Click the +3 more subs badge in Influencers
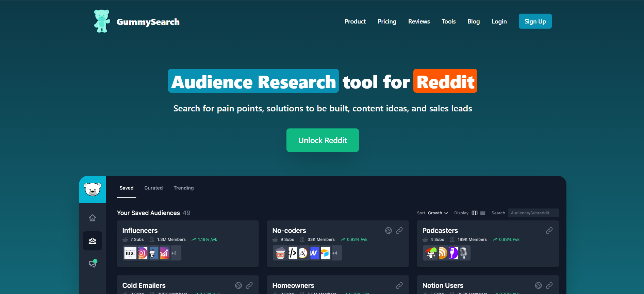644x294 pixels. [174, 253]
